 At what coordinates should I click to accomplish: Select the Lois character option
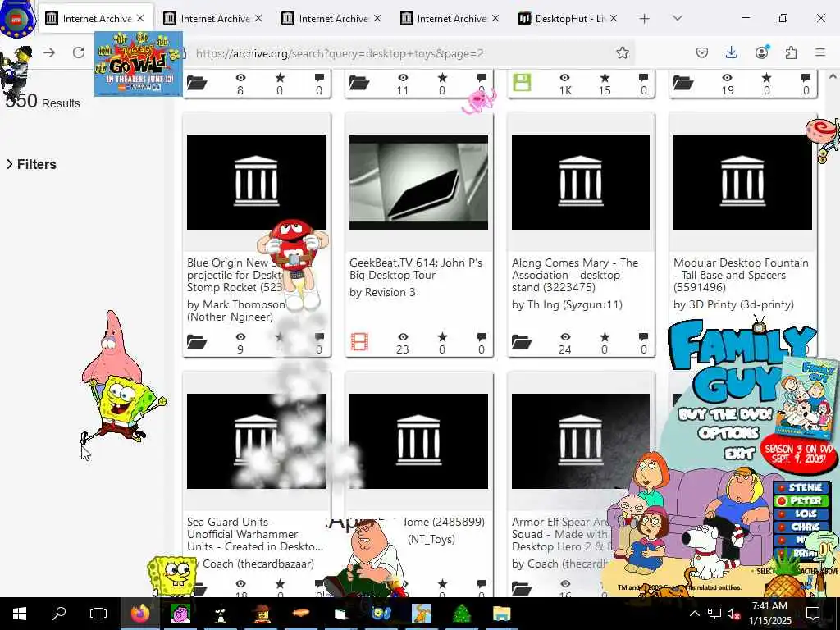(x=801, y=514)
